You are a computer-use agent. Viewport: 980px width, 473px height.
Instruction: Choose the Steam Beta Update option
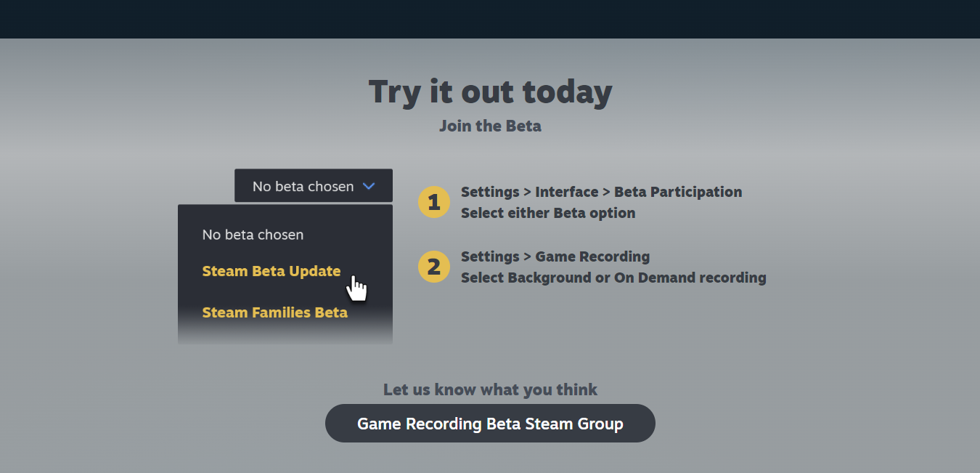coord(271,271)
